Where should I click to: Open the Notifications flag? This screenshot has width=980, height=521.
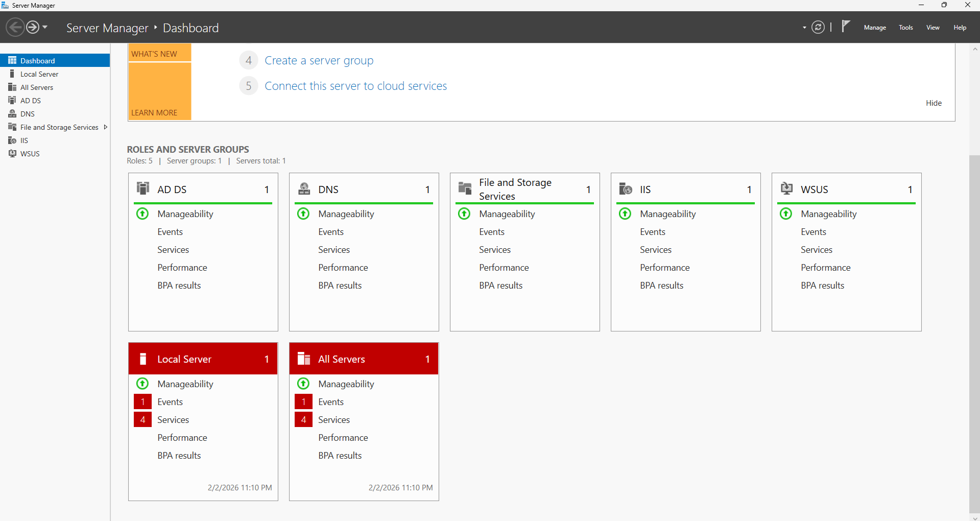tap(845, 27)
